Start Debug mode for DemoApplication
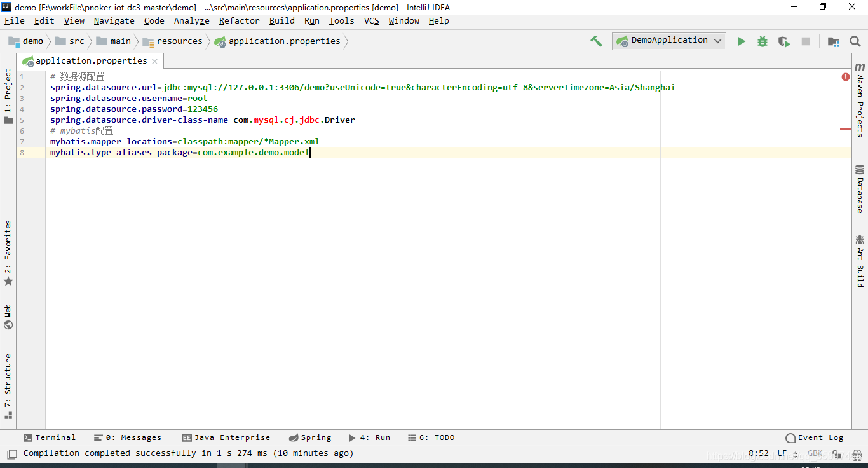The width and height of the screenshot is (868, 468). [x=762, y=41]
